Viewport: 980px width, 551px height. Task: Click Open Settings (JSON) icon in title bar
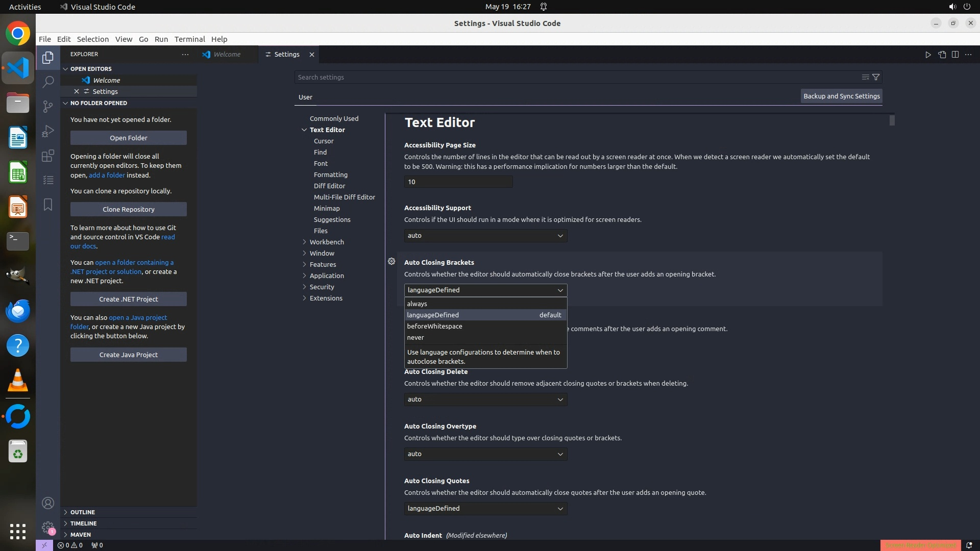[x=942, y=55]
